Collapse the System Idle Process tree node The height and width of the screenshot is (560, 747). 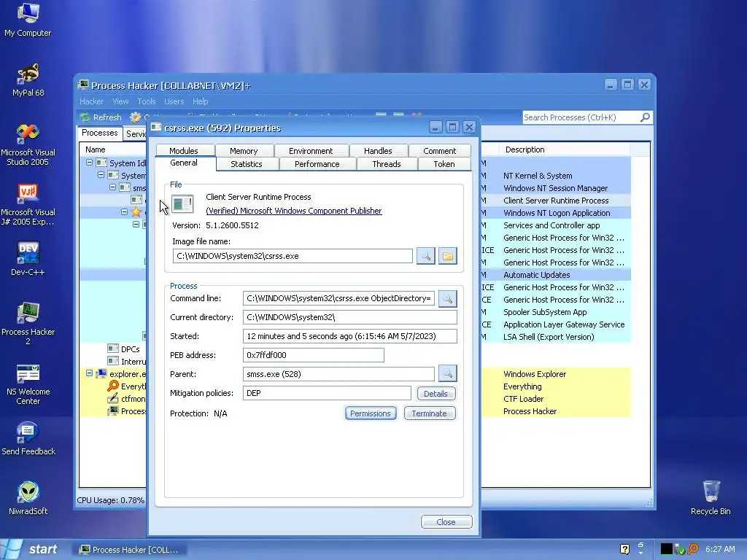[x=89, y=163]
